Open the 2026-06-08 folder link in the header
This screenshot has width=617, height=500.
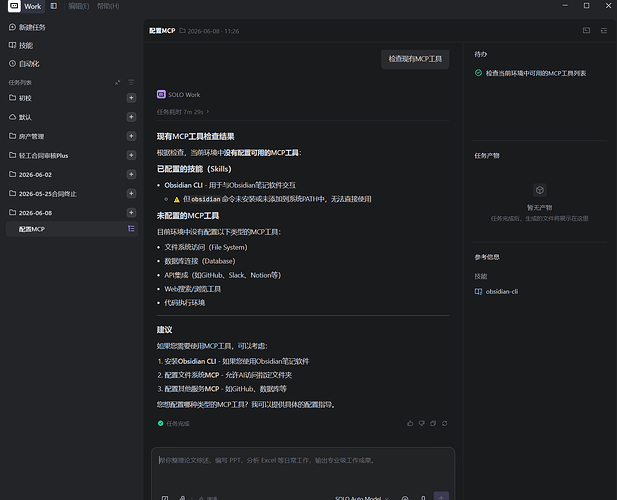tap(209, 31)
